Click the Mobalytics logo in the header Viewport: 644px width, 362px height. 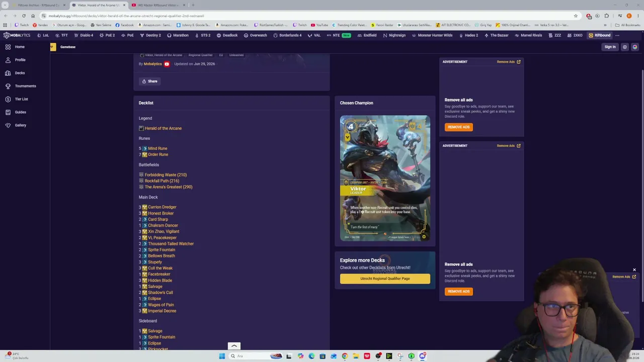tap(17, 35)
